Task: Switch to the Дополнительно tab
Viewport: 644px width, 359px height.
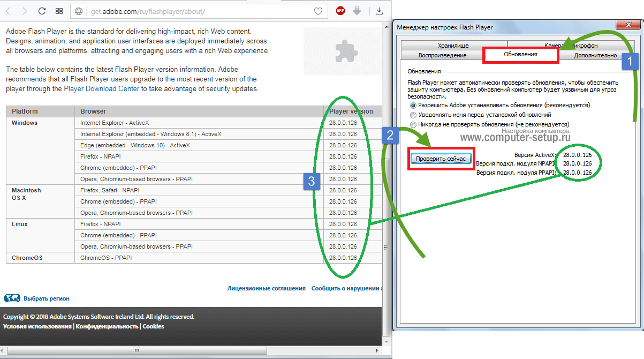Action: click(x=595, y=55)
